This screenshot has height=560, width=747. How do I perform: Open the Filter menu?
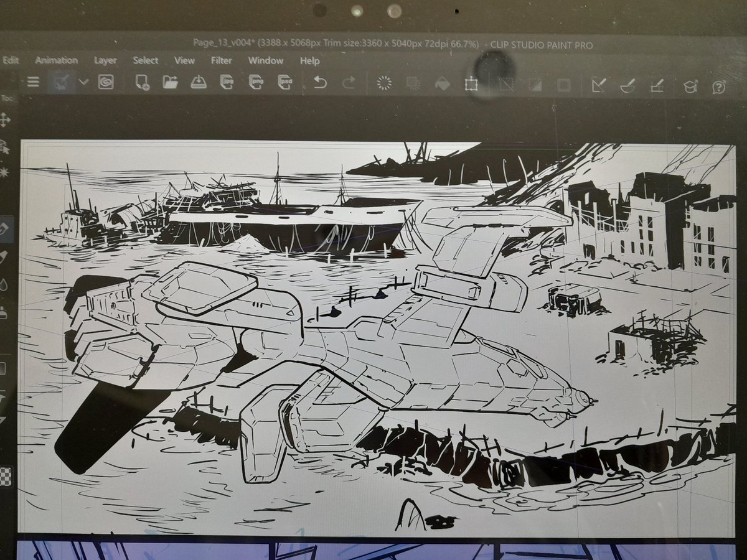(x=221, y=60)
